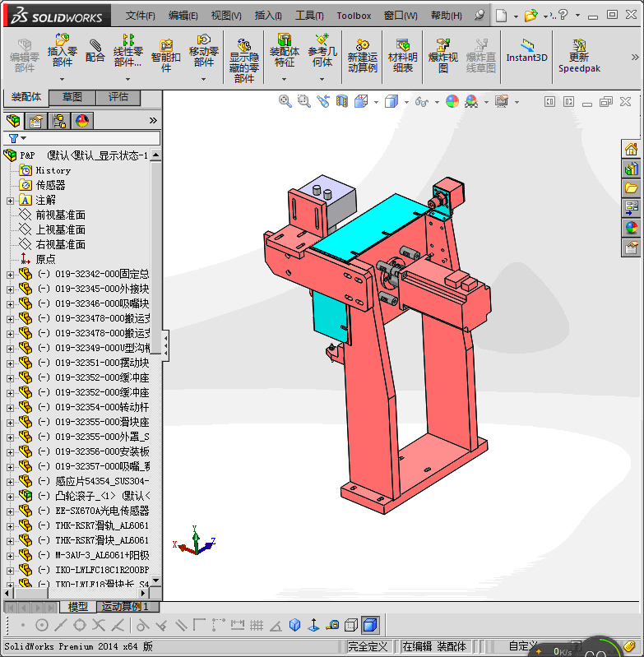Image resolution: width=644 pixels, height=657 pixels.
Task: Toggle Instant3D mode
Action: point(526,51)
